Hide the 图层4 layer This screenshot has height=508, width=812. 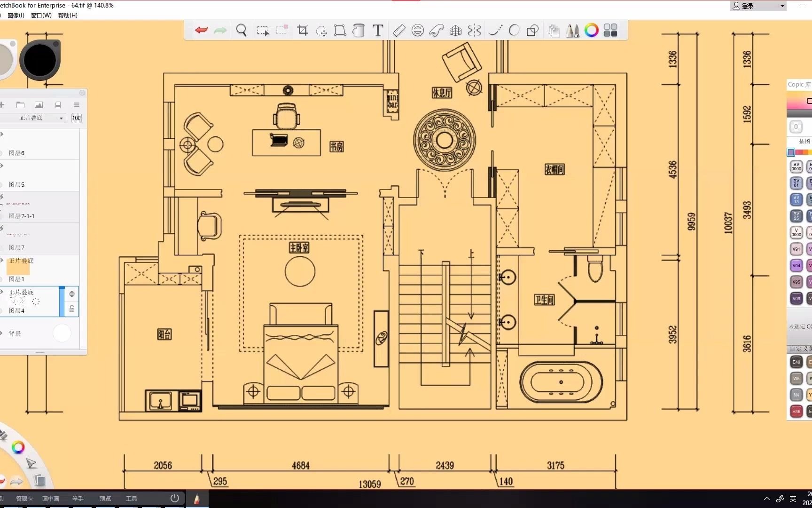(x=1, y=292)
